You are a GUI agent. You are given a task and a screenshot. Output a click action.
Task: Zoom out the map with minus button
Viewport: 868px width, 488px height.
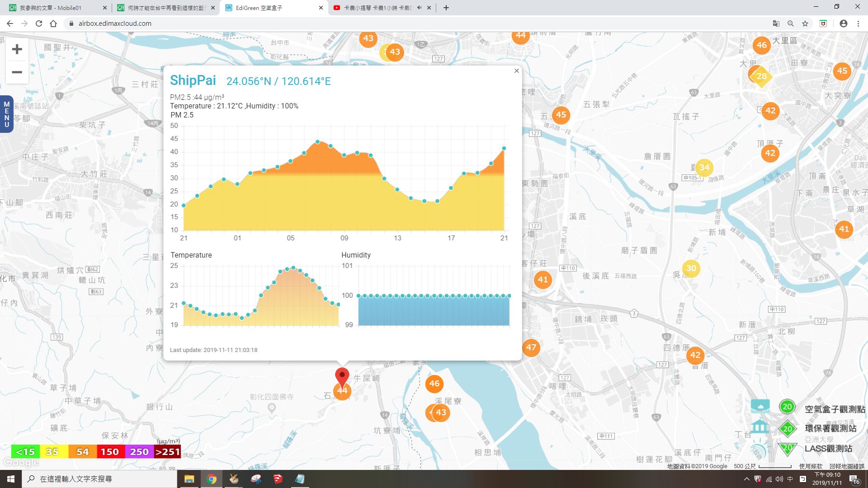[x=17, y=72]
